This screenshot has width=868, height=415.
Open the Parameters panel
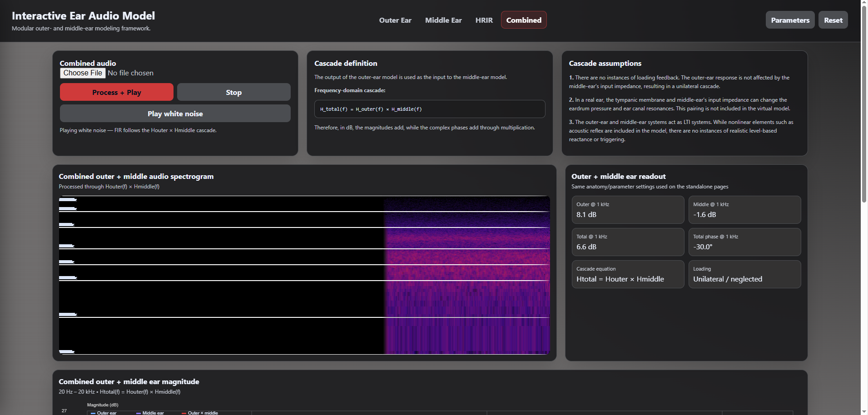click(x=790, y=20)
